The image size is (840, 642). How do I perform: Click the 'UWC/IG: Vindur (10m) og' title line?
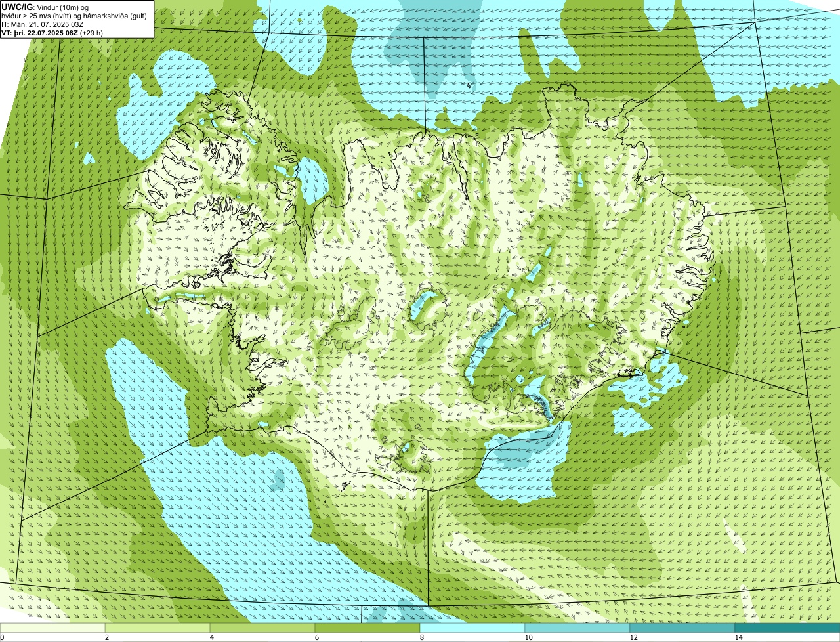(45, 7)
